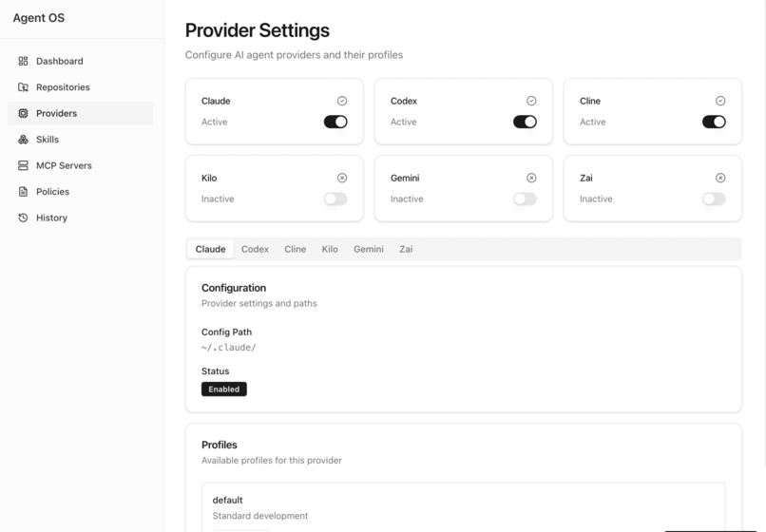
Task: Open the Cline tab
Action: pos(295,249)
